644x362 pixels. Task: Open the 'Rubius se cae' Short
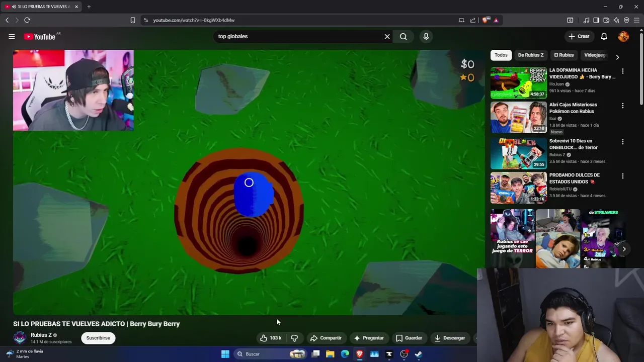(x=512, y=238)
